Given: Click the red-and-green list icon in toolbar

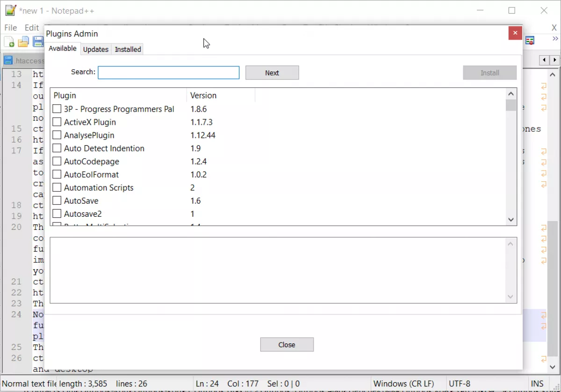Looking at the screenshot, I should click(x=530, y=41).
